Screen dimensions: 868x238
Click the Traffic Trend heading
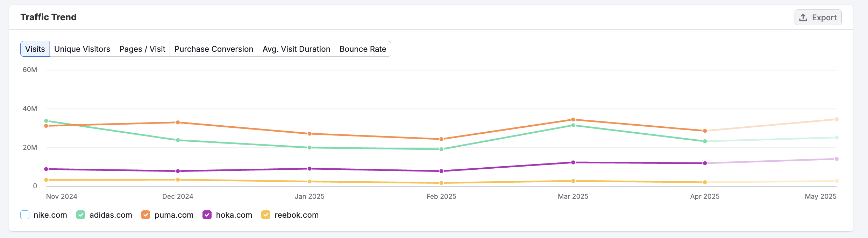[x=49, y=17]
